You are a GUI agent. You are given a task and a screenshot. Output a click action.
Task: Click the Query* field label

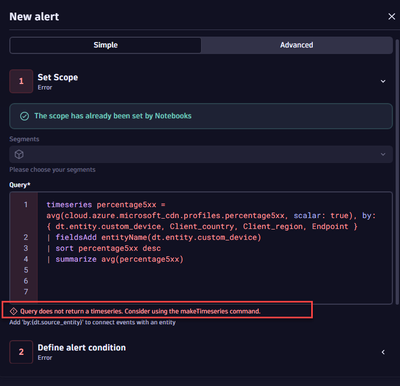coord(20,185)
